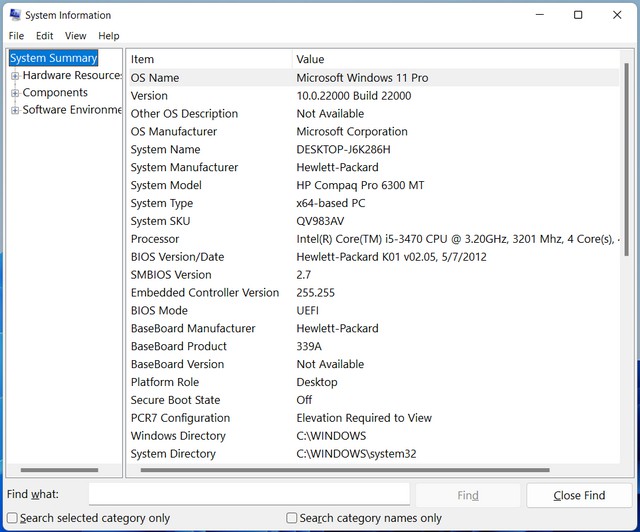The height and width of the screenshot is (532, 640).
Task: Enable Search category names only checkbox
Action: [291, 518]
